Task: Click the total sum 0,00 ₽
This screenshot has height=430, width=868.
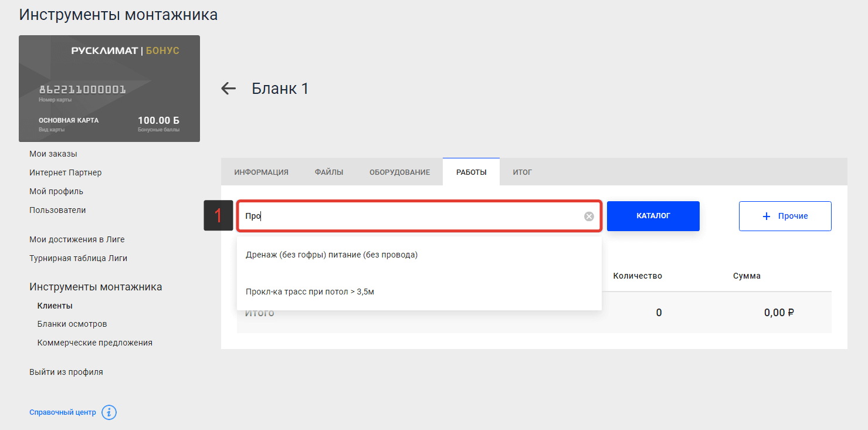Action: click(779, 313)
